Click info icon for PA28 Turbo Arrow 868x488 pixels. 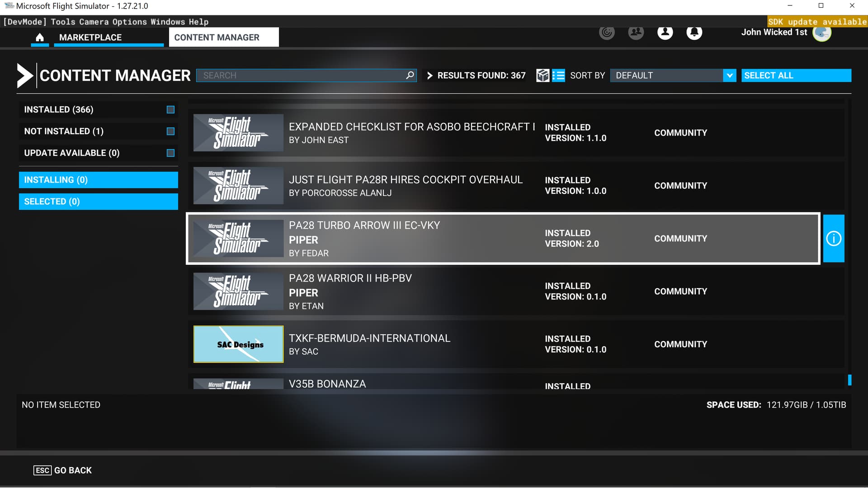(x=833, y=239)
